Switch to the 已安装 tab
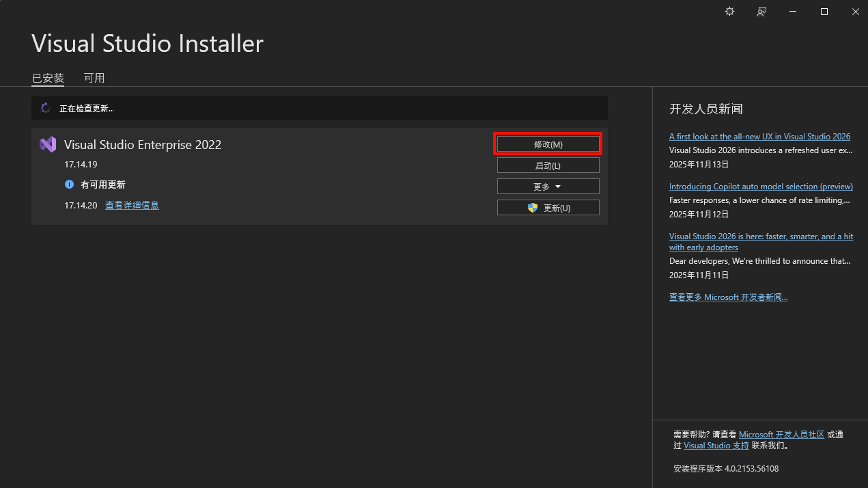868x488 pixels. [48, 78]
